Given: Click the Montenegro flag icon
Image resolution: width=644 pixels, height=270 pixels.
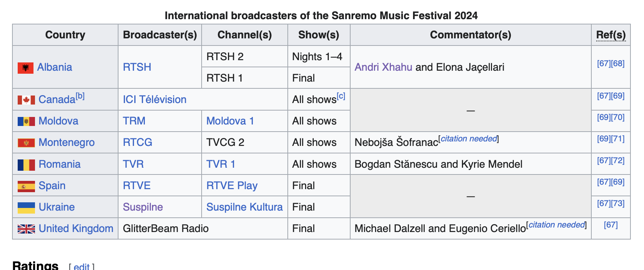Looking at the screenshot, I should point(26,143).
